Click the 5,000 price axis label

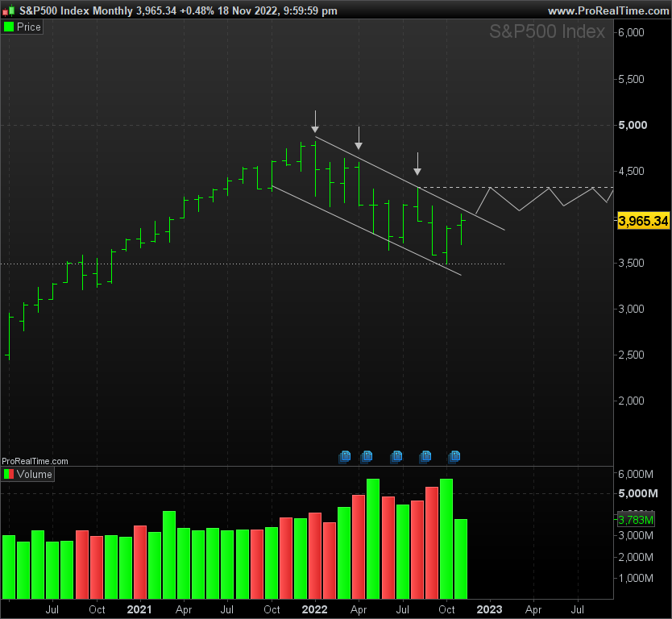pyautogui.click(x=633, y=125)
